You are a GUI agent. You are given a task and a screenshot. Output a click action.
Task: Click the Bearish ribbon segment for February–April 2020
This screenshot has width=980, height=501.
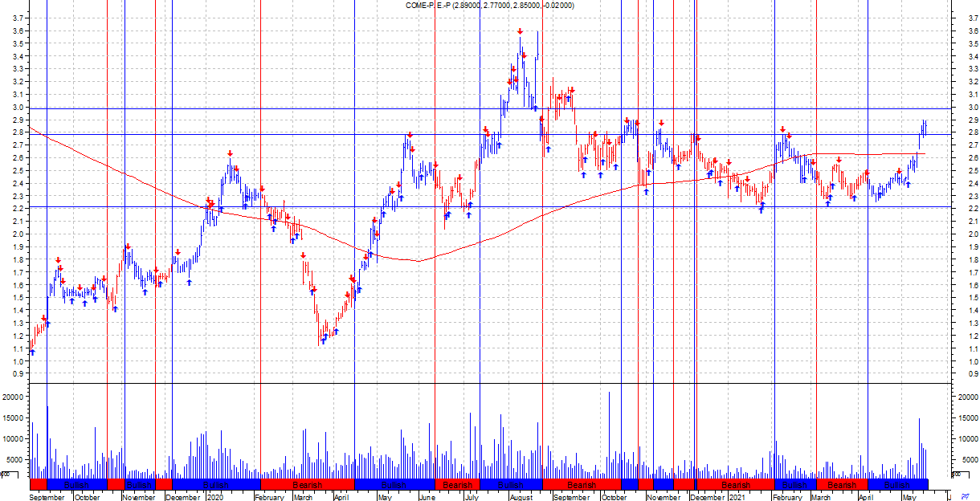pyautogui.click(x=307, y=484)
